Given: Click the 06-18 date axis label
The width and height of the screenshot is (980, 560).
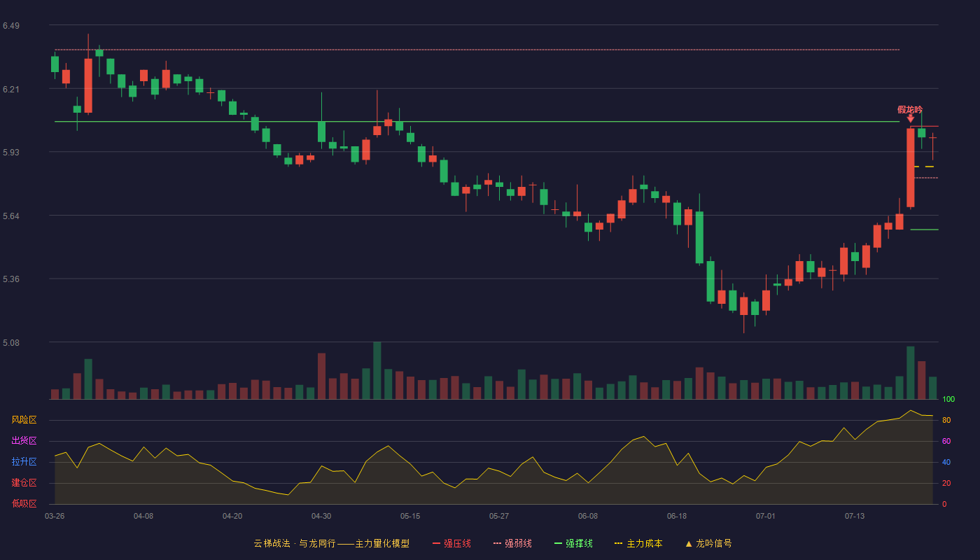Looking at the screenshot, I should tap(677, 516).
